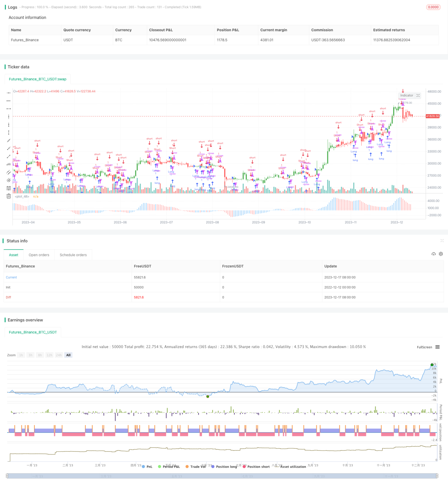Select the price line tool labeled 123
Viewport: 448px width, 486px height.
coord(9,164)
